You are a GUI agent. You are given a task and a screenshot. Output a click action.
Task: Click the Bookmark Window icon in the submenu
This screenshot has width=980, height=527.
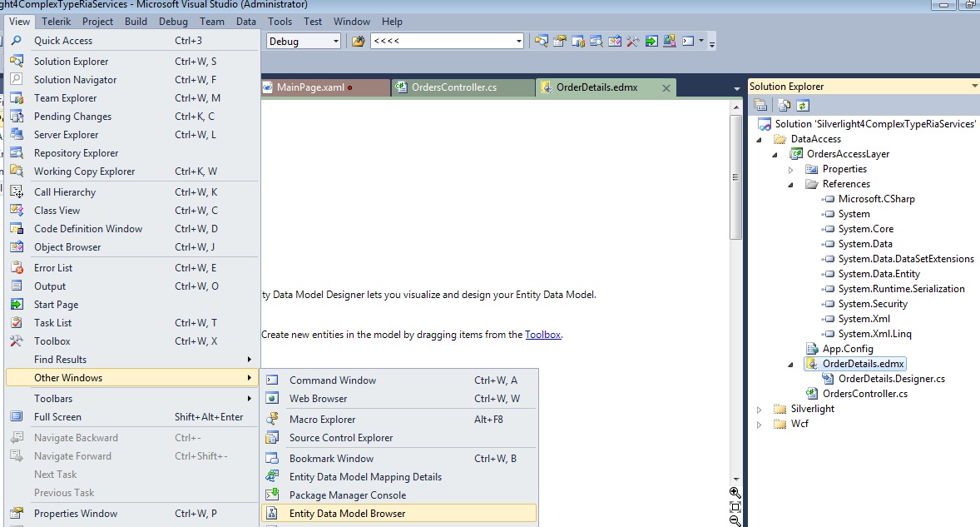[272, 458]
